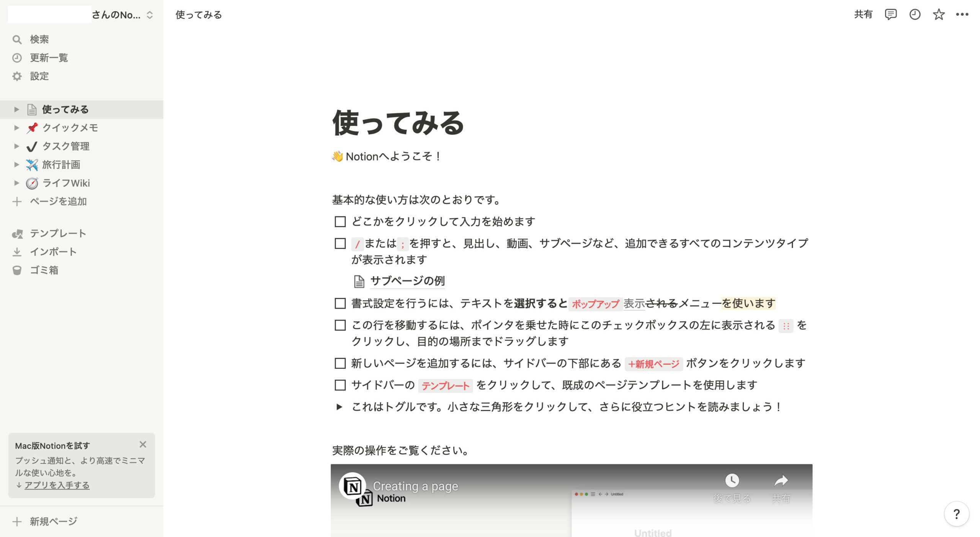Open 設定 in the sidebar
Image resolution: width=980 pixels, height=537 pixels.
coord(82,76)
